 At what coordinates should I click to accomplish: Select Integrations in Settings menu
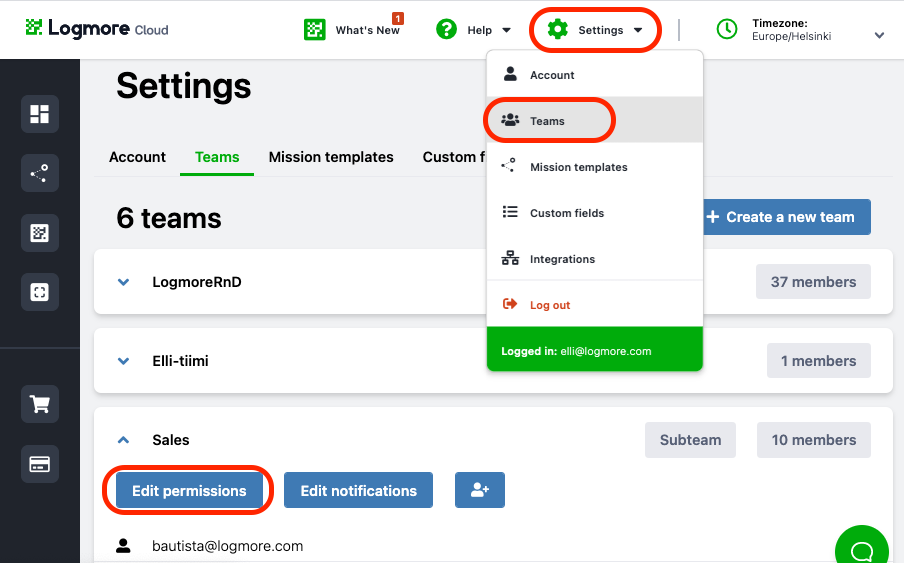595,258
